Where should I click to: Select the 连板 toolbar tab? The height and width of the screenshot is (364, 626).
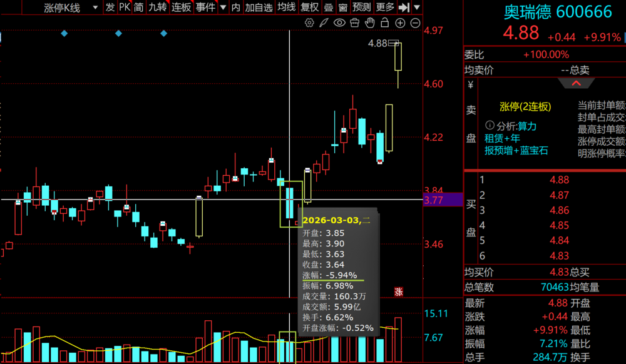(182, 8)
